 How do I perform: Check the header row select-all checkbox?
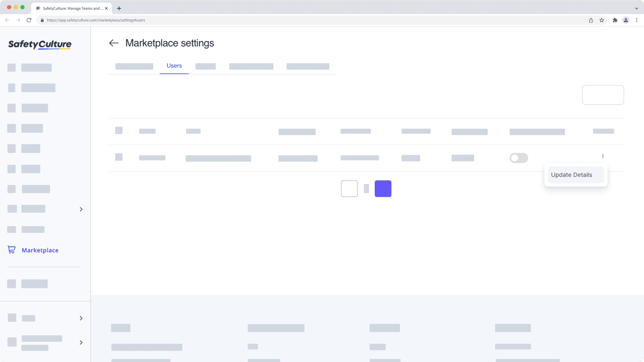pyautogui.click(x=119, y=130)
